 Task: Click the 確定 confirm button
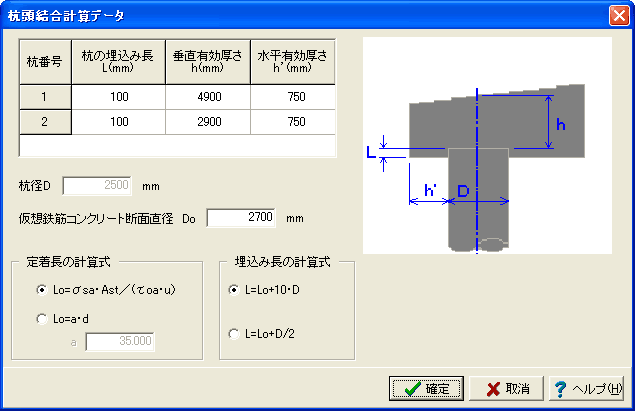coord(426,389)
